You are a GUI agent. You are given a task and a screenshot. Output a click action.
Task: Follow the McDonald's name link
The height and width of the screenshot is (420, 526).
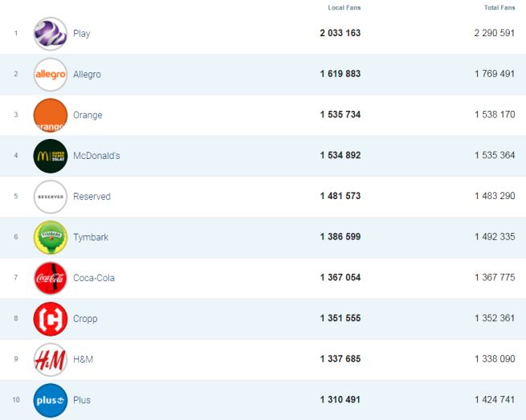point(96,156)
